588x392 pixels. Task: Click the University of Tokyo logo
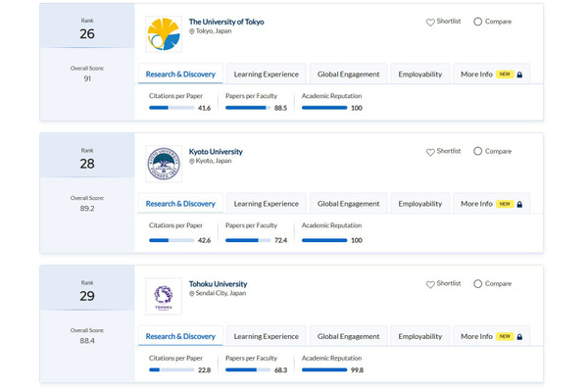click(x=163, y=34)
